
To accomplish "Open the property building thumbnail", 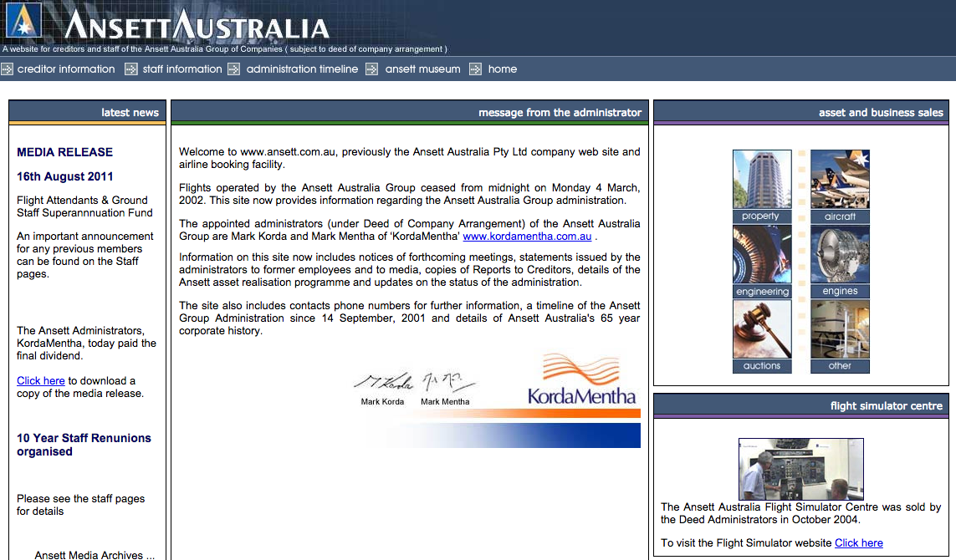I will [762, 179].
